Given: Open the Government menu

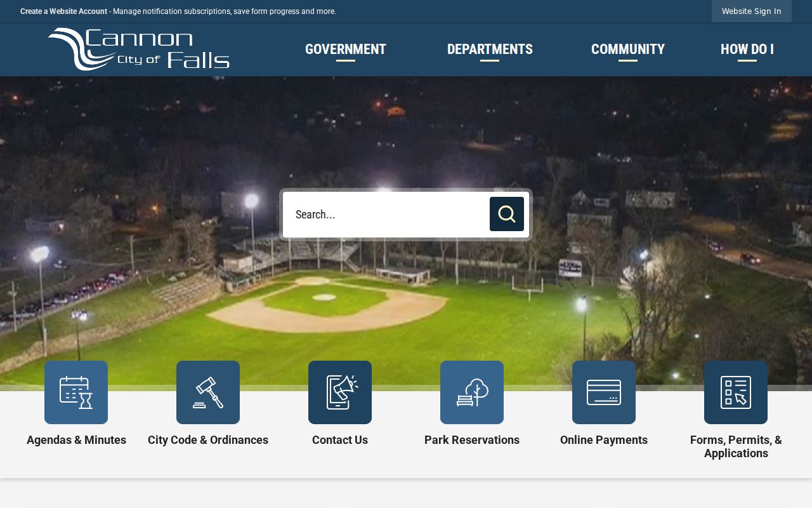Looking at the screenshot, I should [x=346, y=50].
